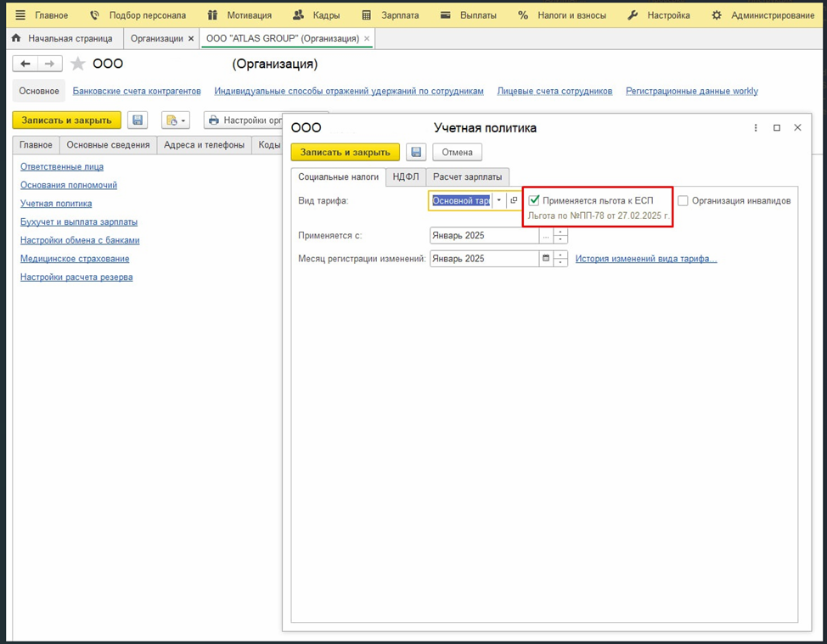Switch to Основные сведения tab
Image resolution: width=827 pixels, height=644 pixels.
click(108, 145)
